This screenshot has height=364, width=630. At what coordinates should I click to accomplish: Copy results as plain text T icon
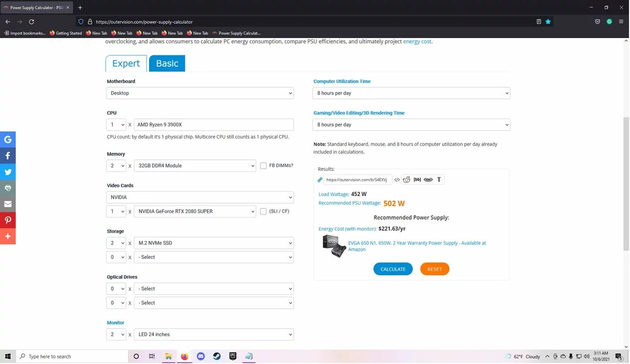tap(439, 180)
